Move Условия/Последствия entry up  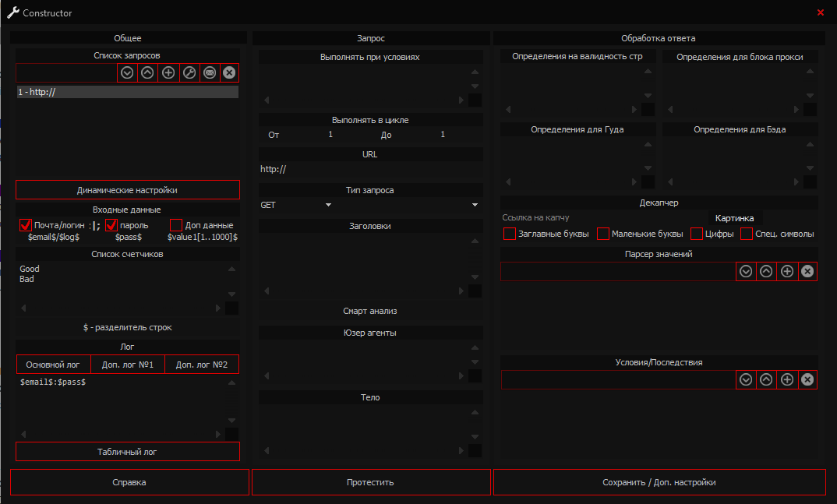766,379
